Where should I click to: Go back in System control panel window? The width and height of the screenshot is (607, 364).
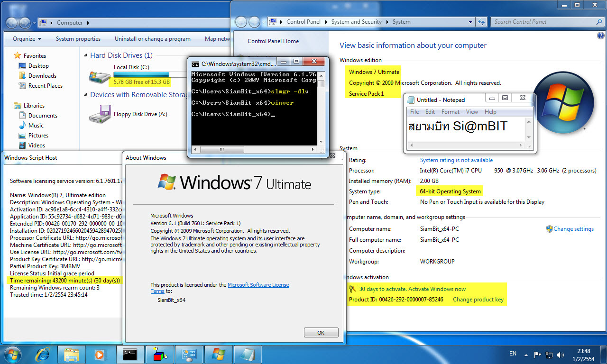(241, 22)
